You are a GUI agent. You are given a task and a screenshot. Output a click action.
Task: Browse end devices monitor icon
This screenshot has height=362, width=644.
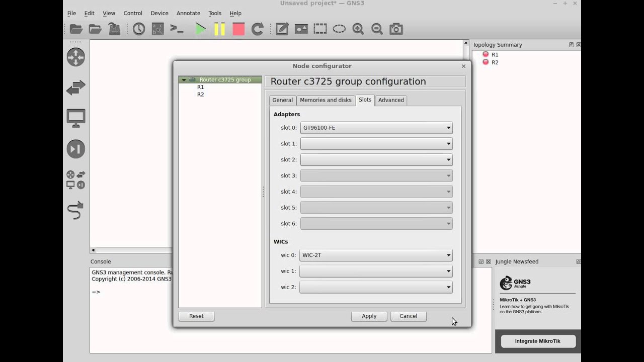pos(76,118)
